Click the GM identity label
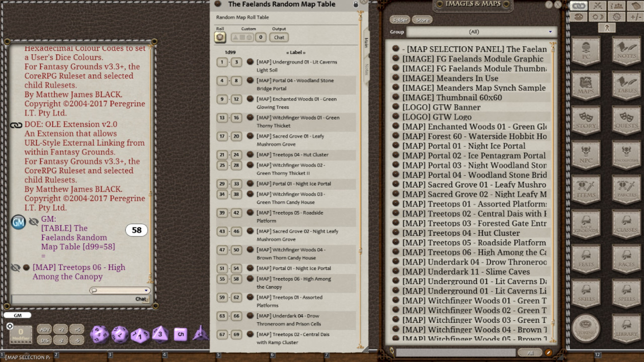The image size is (644, 362). [18, 315]
